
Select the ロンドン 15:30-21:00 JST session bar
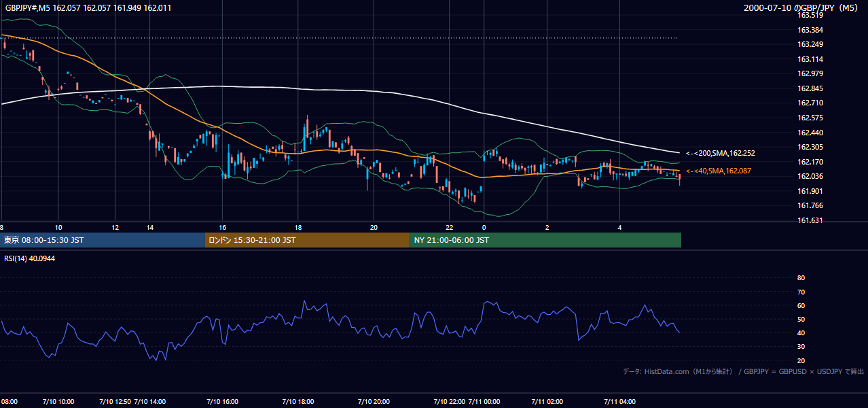pos(307,240)
